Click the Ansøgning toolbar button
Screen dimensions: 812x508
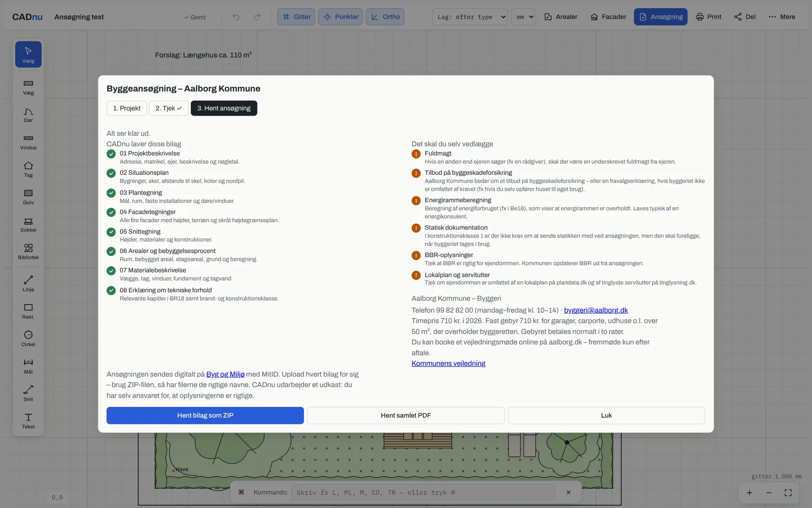(x=661, y=17)
